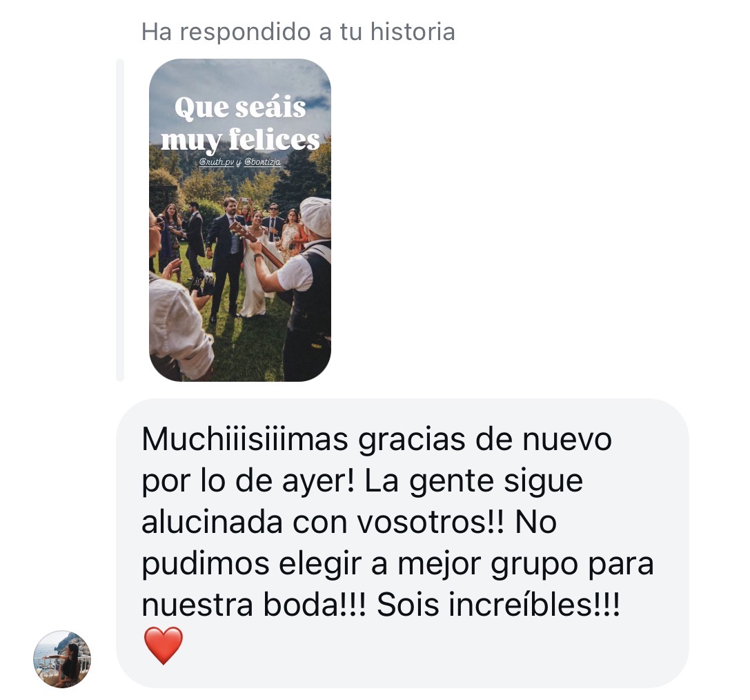This screenshot has width=750, height=700.
Task: Open the @bortizja mention in story
Action: [x=263, y=162]
